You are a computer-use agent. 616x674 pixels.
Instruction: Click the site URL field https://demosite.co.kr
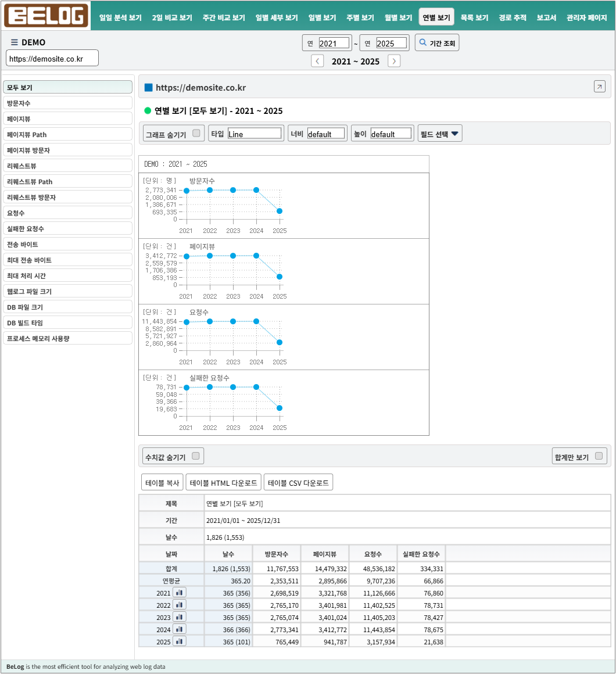52,59
